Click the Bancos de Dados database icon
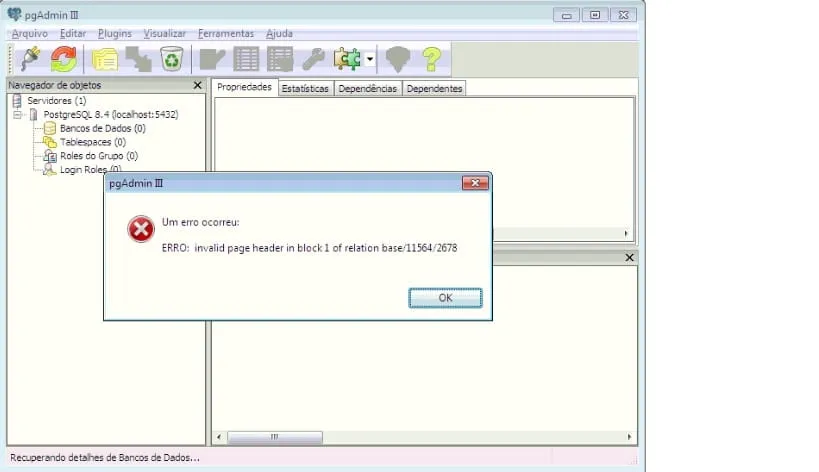 pyautogui.click(x=50, y=128)
